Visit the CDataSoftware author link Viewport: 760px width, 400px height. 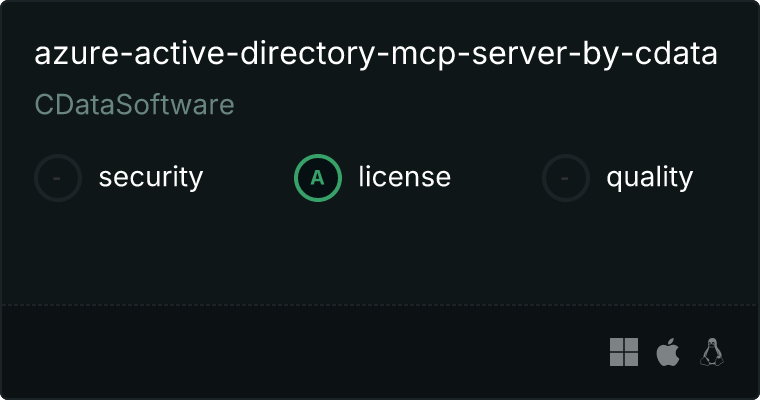point(134,105)
